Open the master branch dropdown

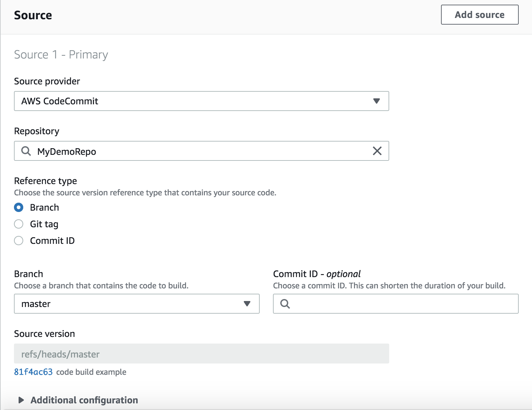(136, 304)
